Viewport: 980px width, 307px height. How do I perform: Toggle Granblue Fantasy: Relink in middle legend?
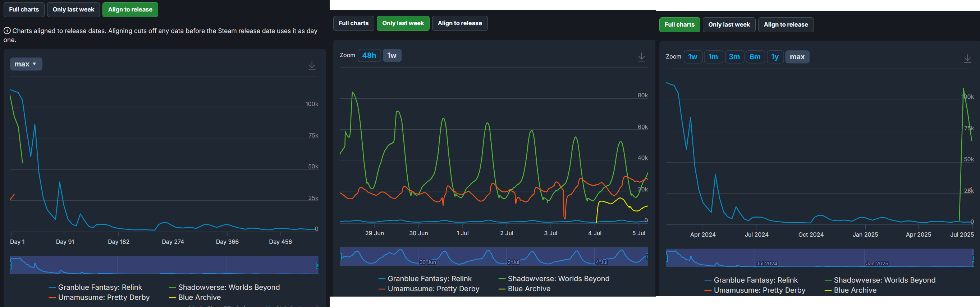[x=425, y=279]
